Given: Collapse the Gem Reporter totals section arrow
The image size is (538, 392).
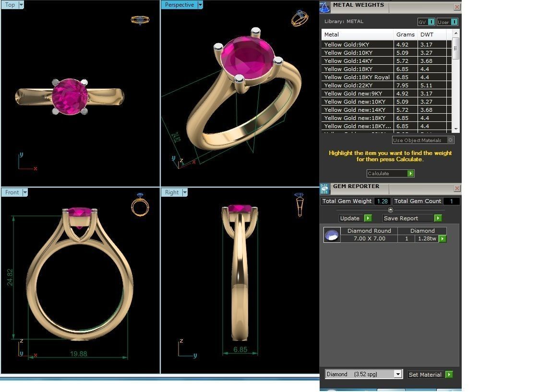Looking at the screenshot, I should click(x=391, y=210).
